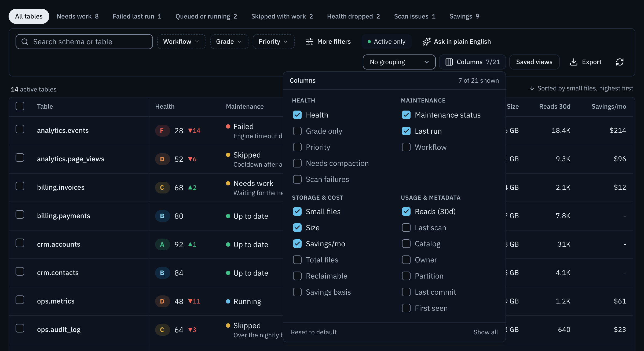Click the Failed status dot for analytics.events
The width and height of the screenshot is (644, 351).
[x=228, y=126]
